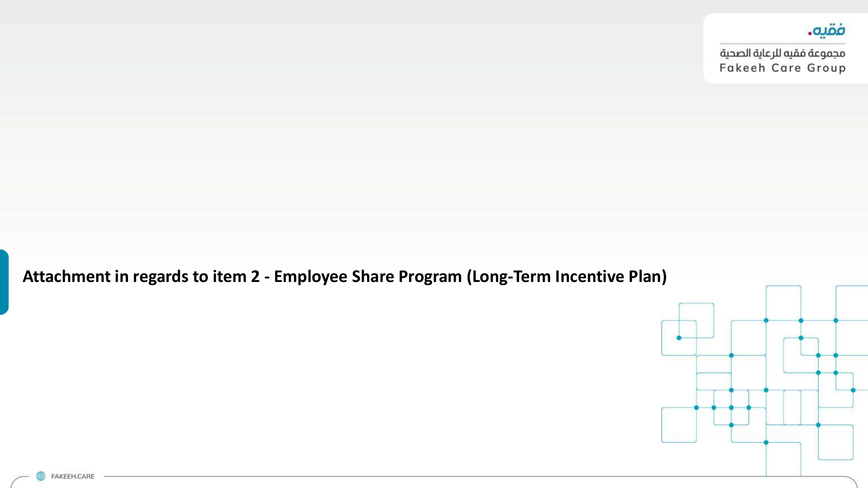Click "(Long-Term Incentive Plan)" in the title
This screenshot has width=868, height=488.
[x=567, y=276]
